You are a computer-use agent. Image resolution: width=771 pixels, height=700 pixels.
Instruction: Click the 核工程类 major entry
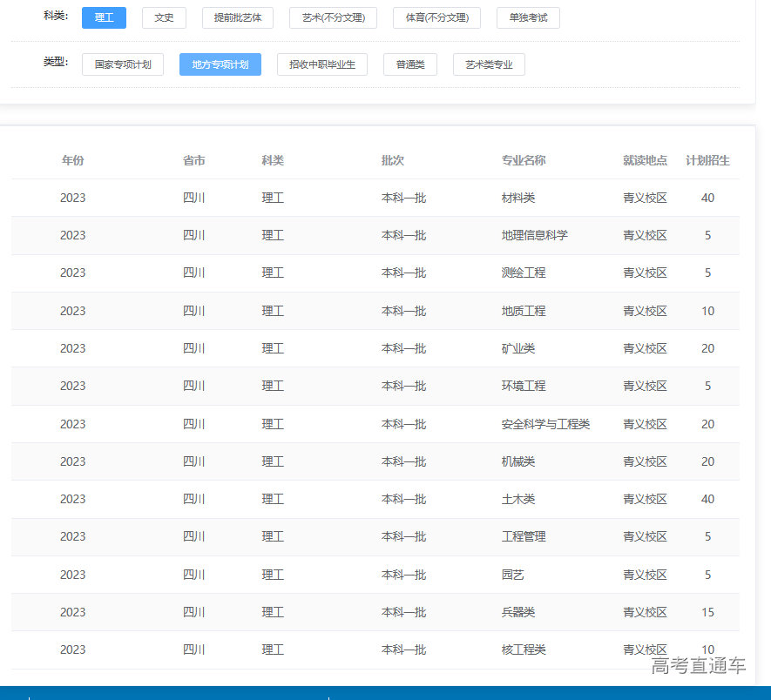coord(524,650)
